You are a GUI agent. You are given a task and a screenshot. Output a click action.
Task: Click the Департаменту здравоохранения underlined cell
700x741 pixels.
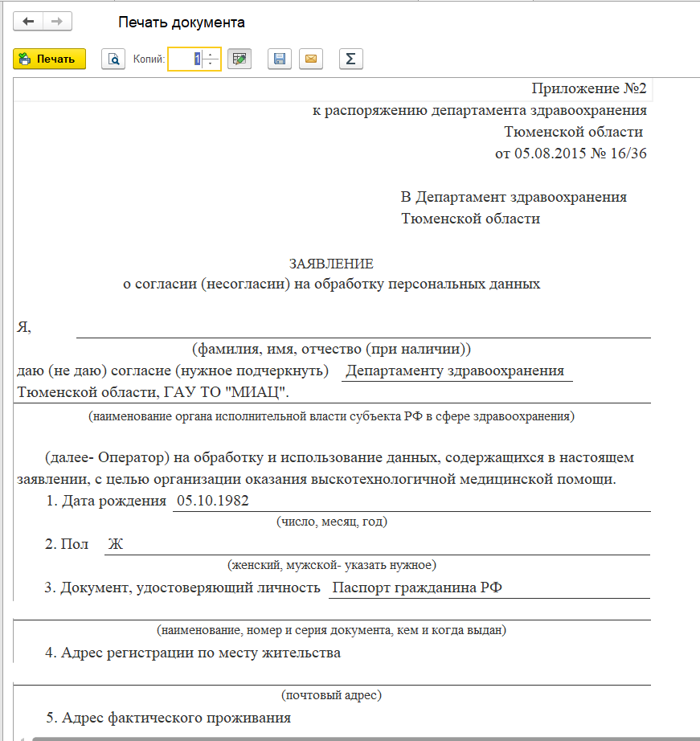coord(455,371)
